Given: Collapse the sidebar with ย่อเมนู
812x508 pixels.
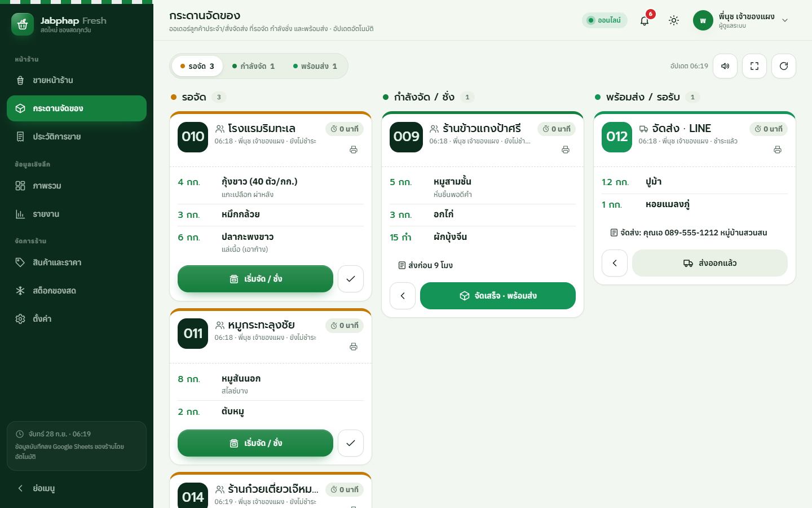Looking at the screenshot, I should [x=77, y=488].
